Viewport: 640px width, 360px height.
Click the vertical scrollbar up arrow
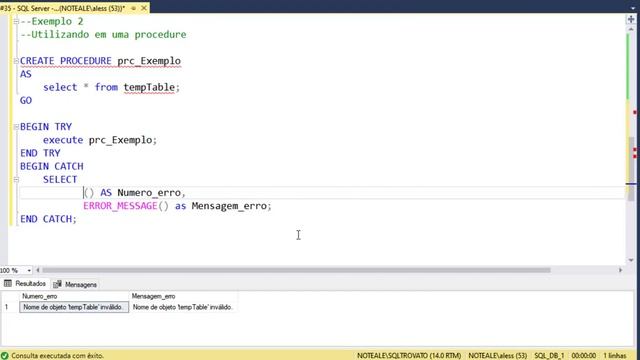coord(631,29)
